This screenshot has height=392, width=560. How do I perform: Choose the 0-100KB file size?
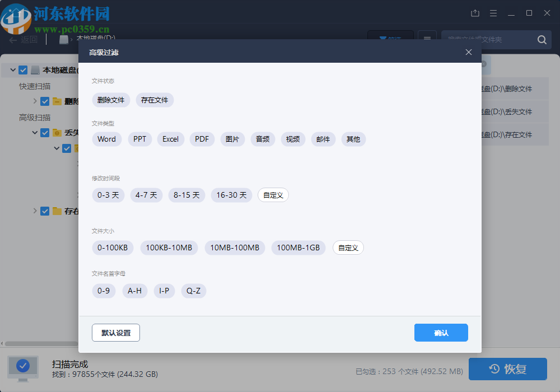point(113,248)
